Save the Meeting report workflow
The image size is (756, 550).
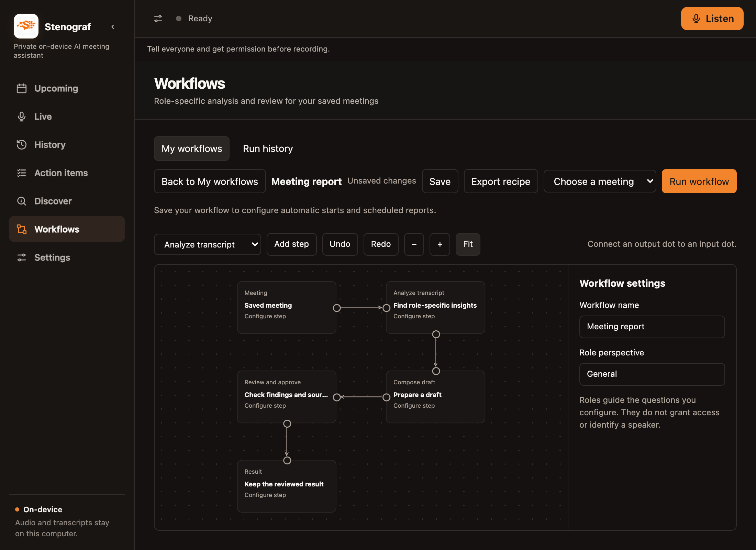tap(440, 181)
